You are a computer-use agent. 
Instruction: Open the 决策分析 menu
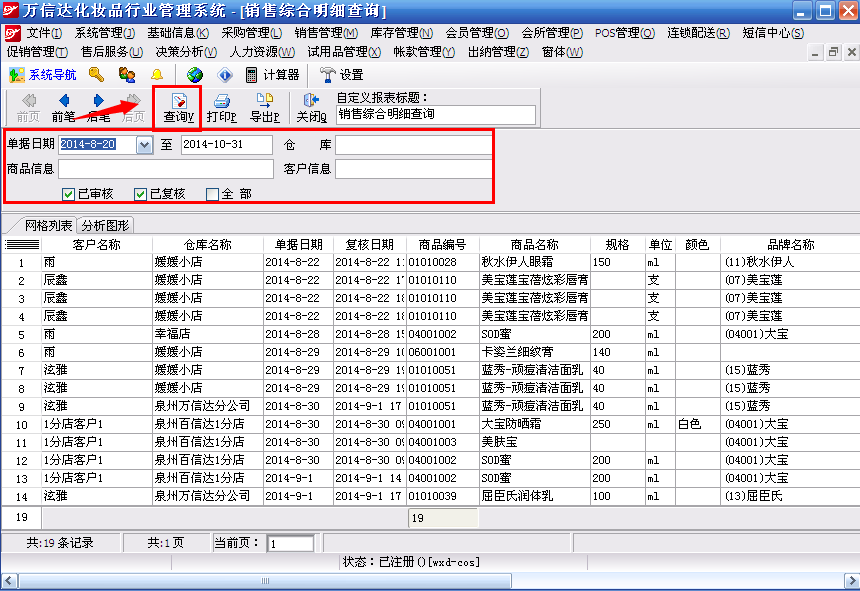(186, 52)
